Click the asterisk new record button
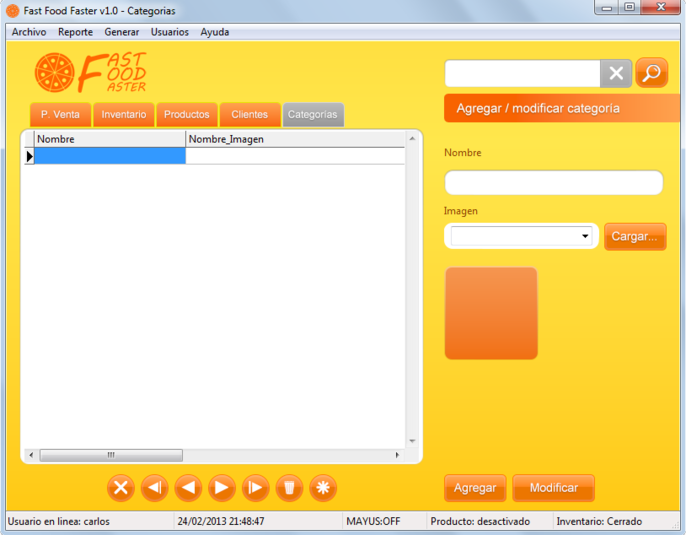686x535 pixels. (x=323, y=487)
